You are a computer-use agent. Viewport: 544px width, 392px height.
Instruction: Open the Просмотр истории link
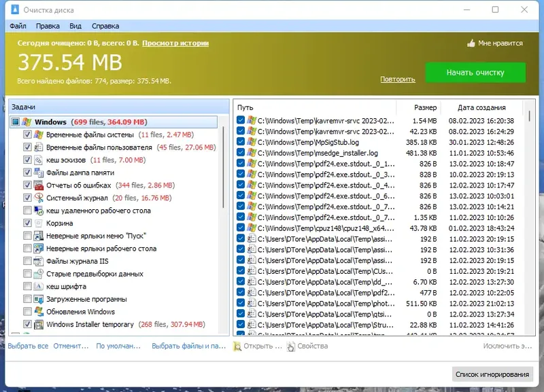175,43
